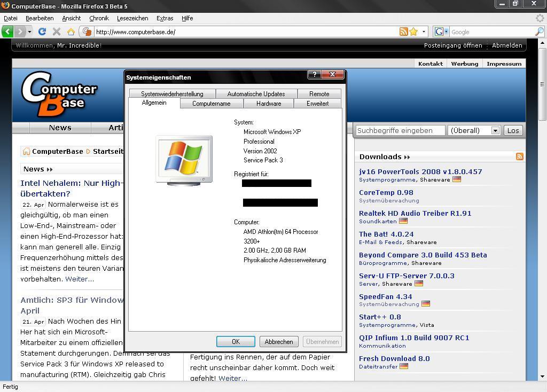Click the ComputerBase breadcrumb home icon

click(x=26, y=151)
